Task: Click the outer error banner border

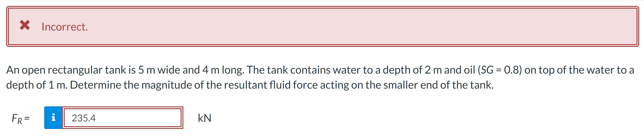Action: pos(322,8)
